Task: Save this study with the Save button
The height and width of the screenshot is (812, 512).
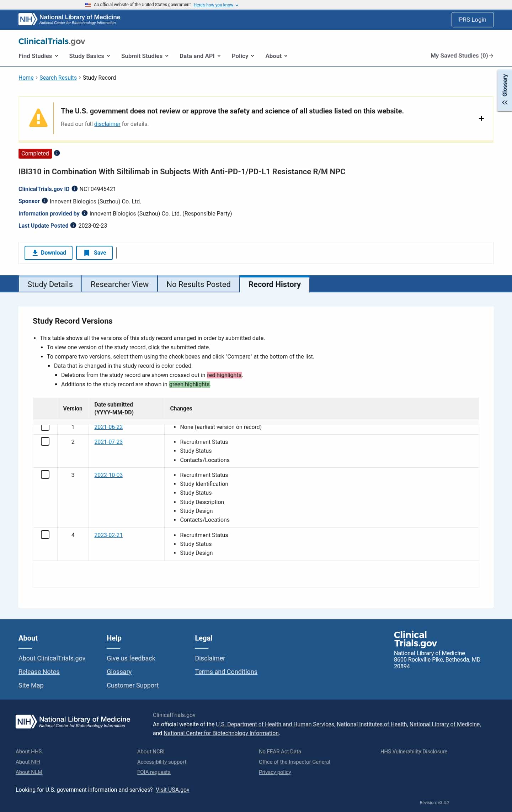Action: 94,253
